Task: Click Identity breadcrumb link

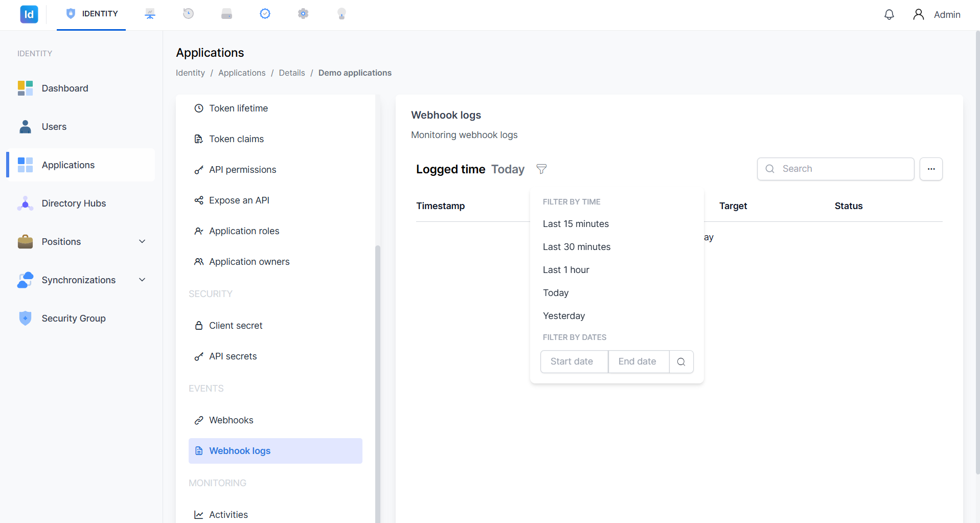Action: (x=190, y=73)
